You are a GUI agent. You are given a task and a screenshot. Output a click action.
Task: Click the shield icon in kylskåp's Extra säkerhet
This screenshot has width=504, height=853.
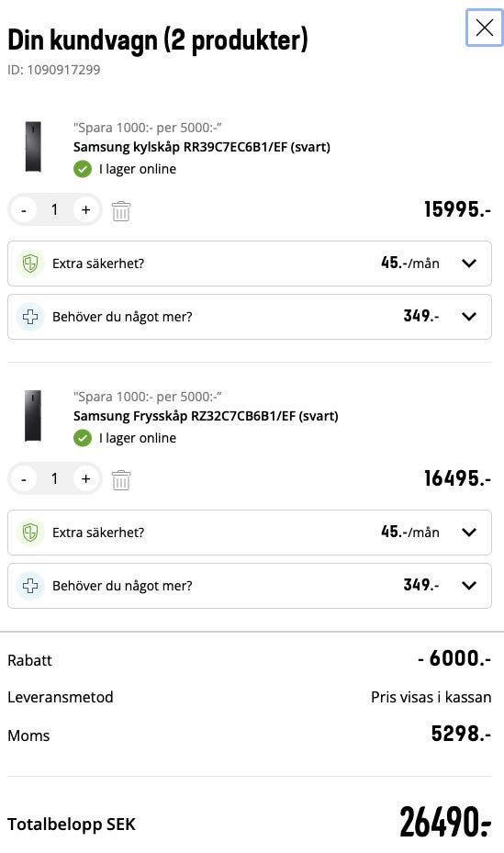[x=30, y=264]
